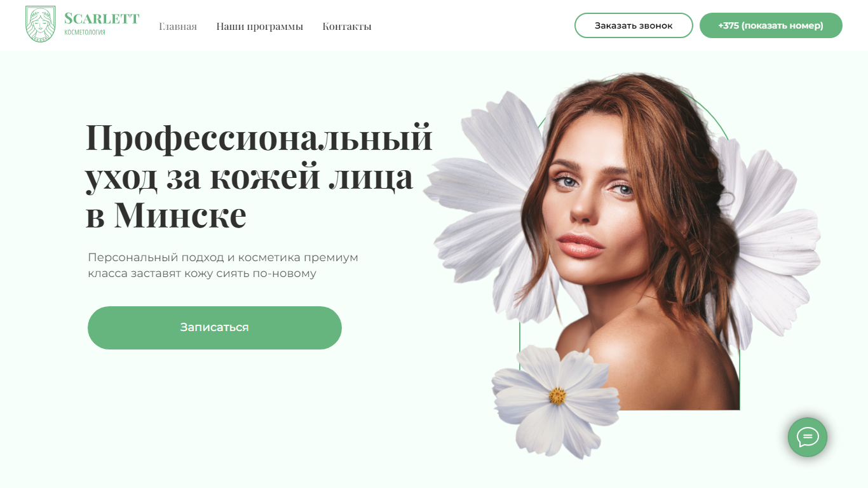Click the small white flower with yellow center
Screen dimensions: 868x488
(x=556, y=400)
